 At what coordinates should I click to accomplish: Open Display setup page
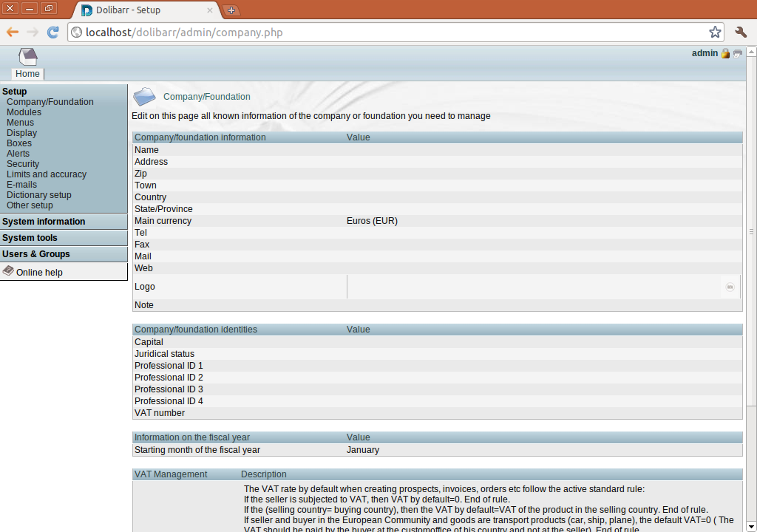(21, 133)
